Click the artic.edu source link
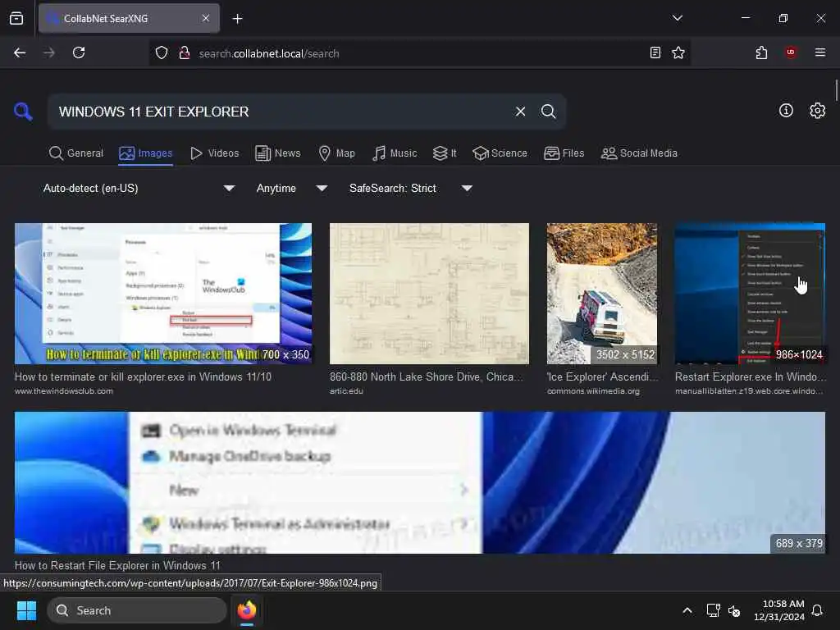Screen dimensions: 840x630 click(346, 391)
